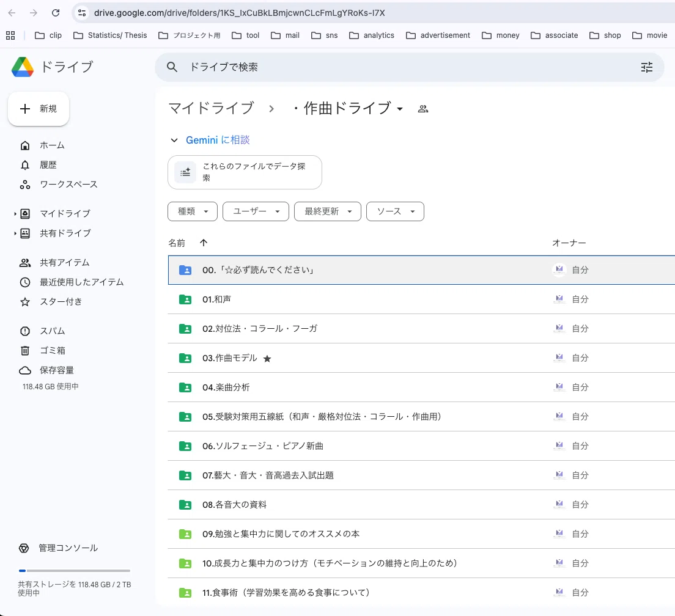Screen dimensions: 675x616
Task: Open the tool bookmark folder
Action: (245, 35)
